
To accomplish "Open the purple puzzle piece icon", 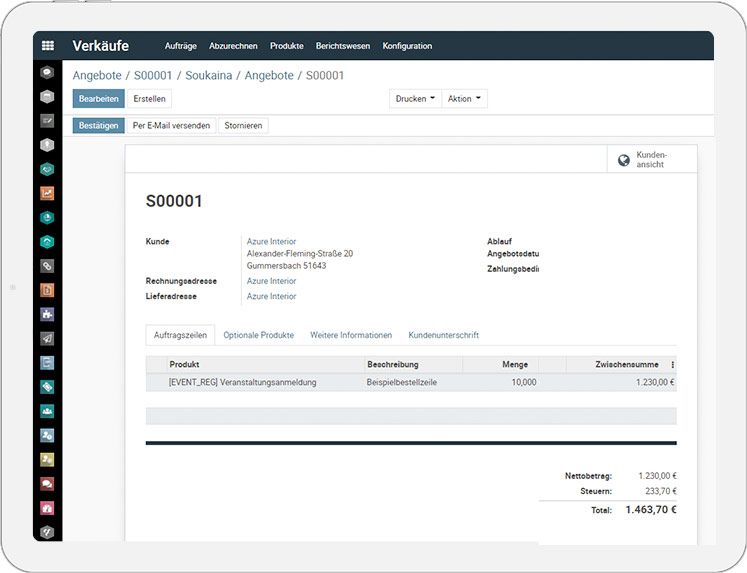I will click(47, 314).
